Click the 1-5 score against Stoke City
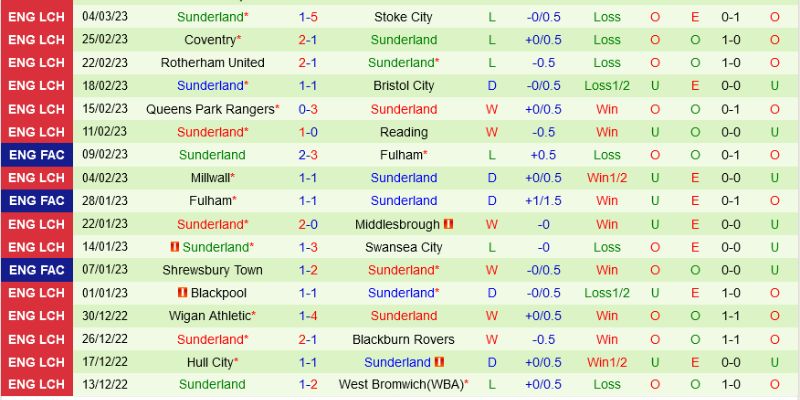800x400 pixels. tap(308, 17)
